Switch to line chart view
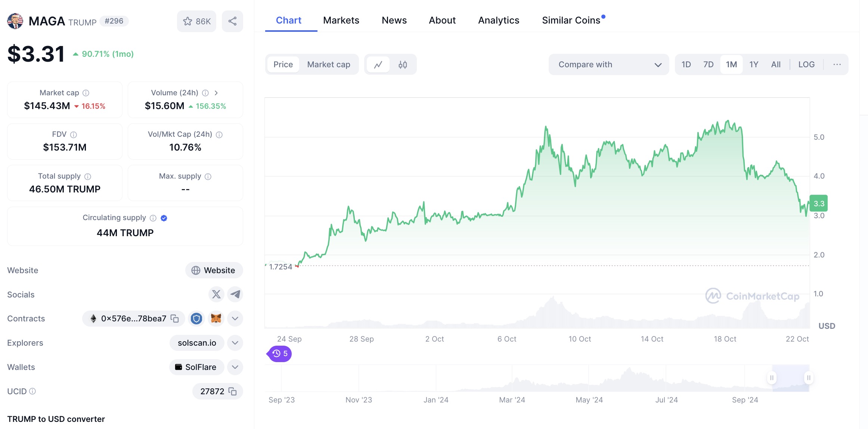This screenshot has height=429, width=868. [378, 65]
